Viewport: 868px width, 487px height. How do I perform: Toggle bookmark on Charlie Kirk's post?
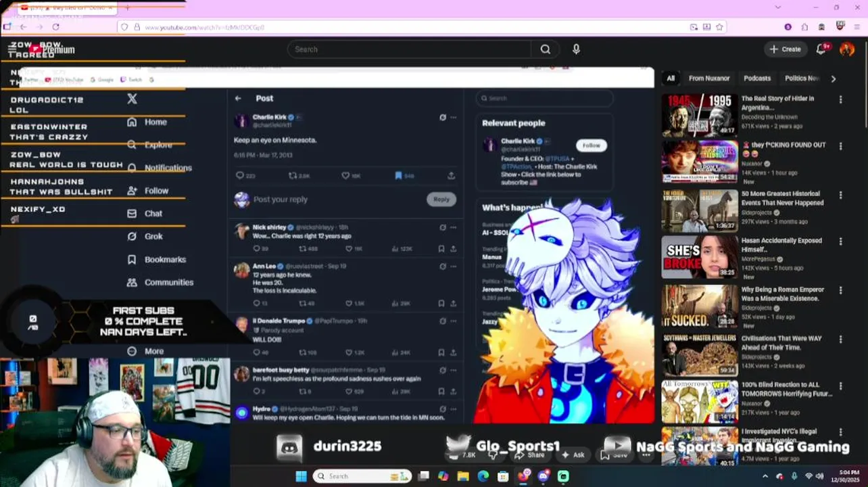point(398,175)
